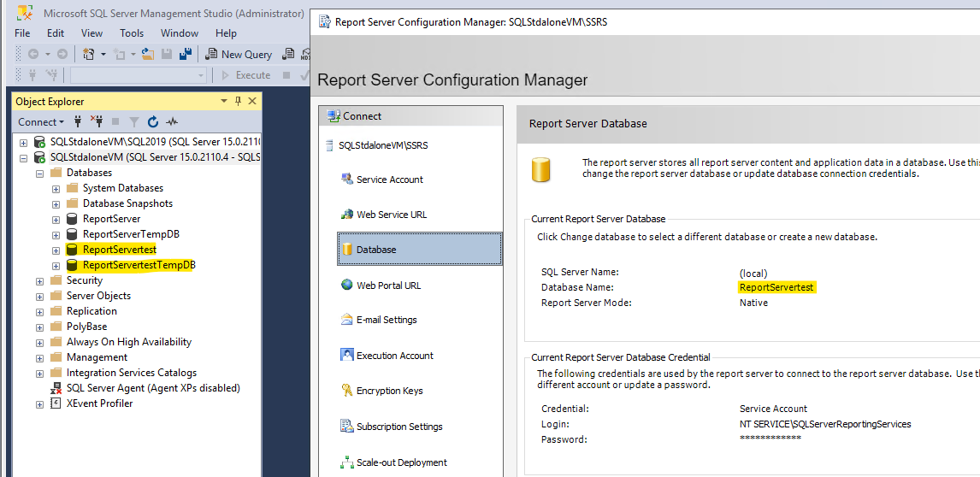
Task: Click the Database Engine Query icon beside New Query
Action: tap(288, 55)
